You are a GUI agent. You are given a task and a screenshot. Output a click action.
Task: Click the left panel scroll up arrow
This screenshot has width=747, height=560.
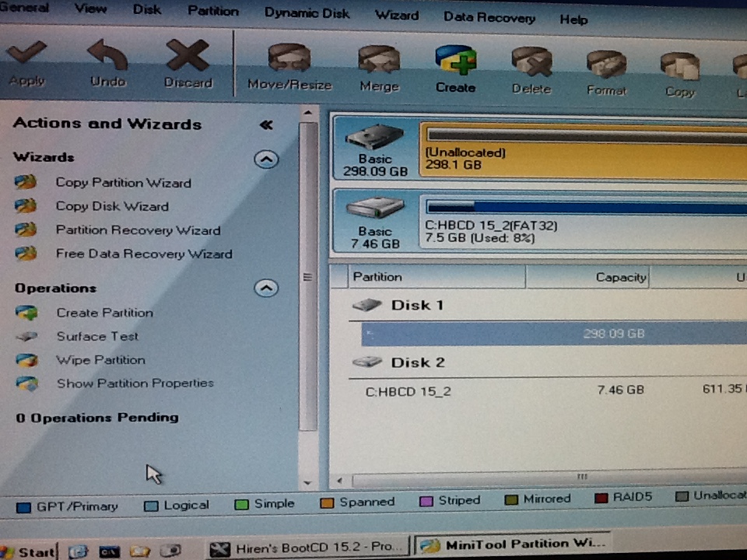[308, 114]
